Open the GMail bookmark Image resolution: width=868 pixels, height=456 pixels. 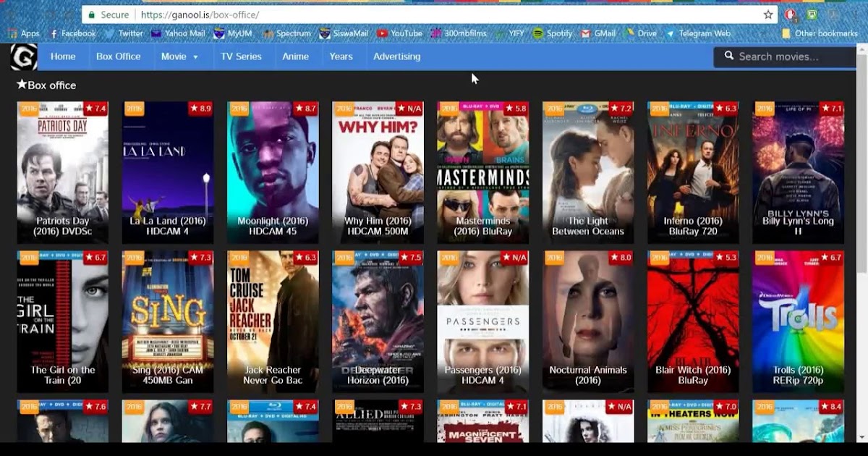coord(598,33)
